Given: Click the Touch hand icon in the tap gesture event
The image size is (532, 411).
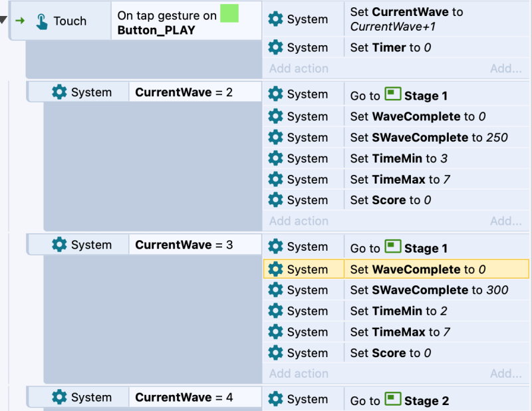Looking at the screenshot, I should (42, 21).
